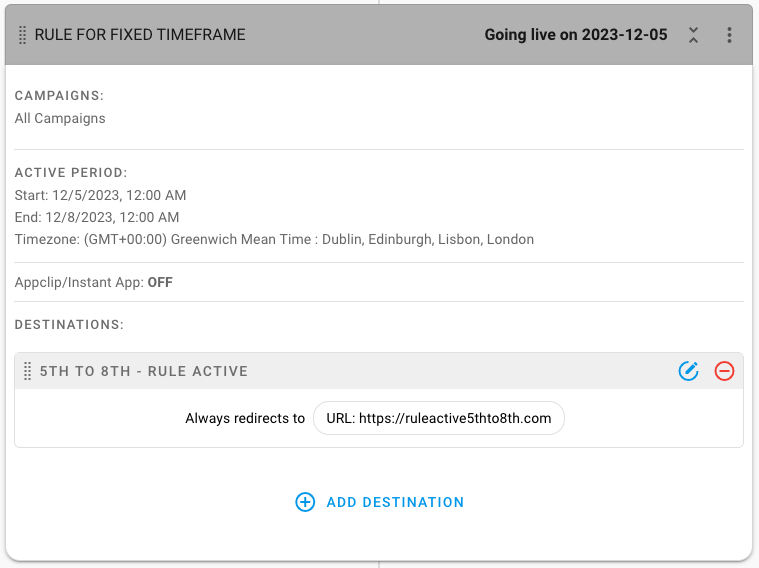Click the ACTIVE PERIOD section heading
The height and width of the screenshot is (568, 759).
pyautogui.click(x=71, y=172)
